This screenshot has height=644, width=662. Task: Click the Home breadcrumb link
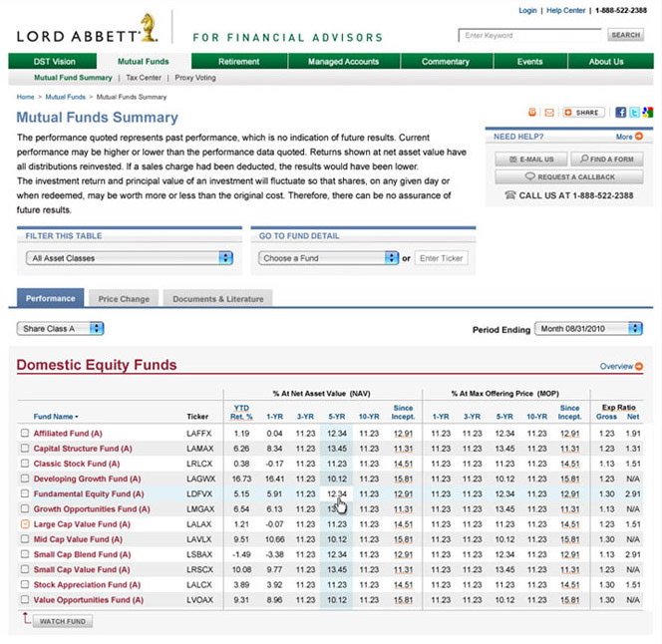pos(25,97)
